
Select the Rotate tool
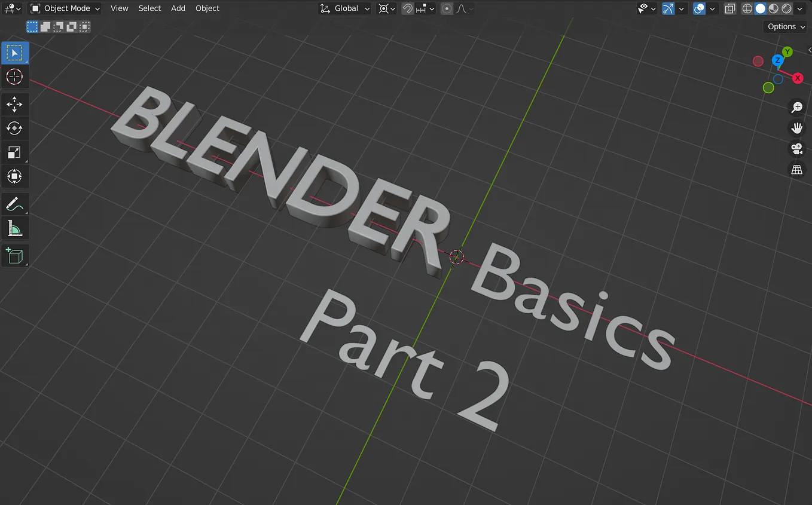coord(14,128)
